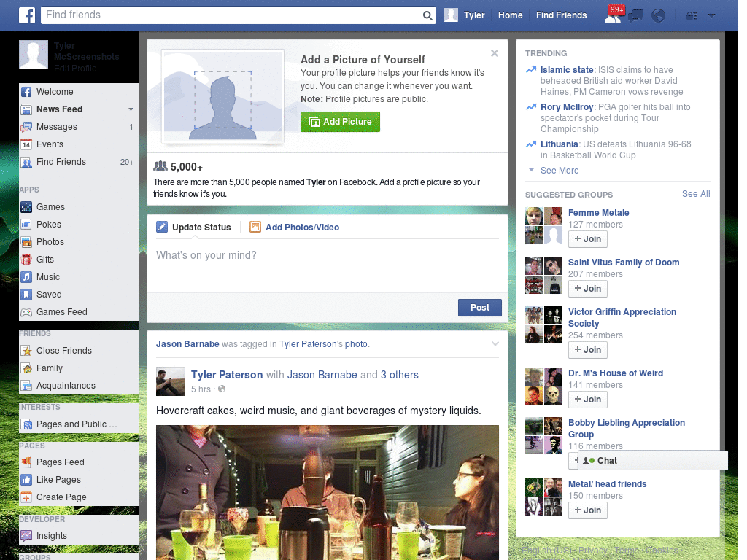Join the Femme Metale group
Image resolution: width=747 pixels, height=560 pixels.
click(587, 239)
